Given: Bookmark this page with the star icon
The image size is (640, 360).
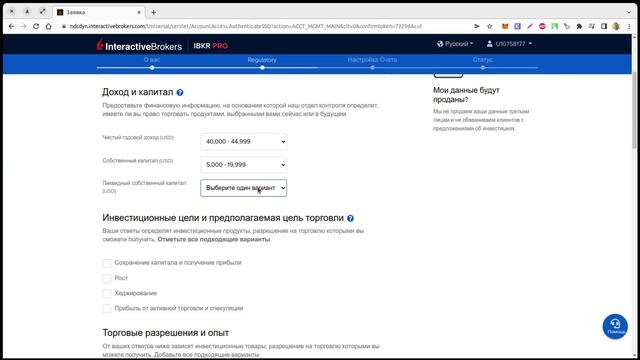Looking at the screenshot, I should pos(489,26).
